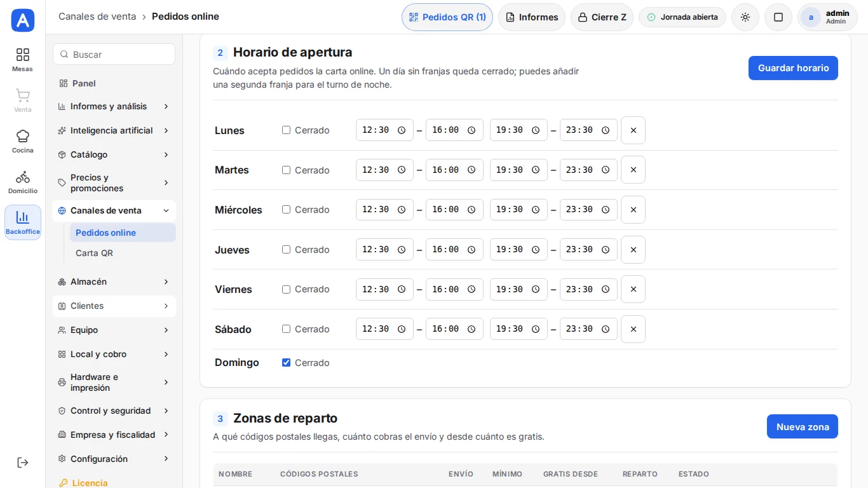Viewport: 868px width, 488px height.
Task: Expand Clientes menu
Action: click(114, 306)
